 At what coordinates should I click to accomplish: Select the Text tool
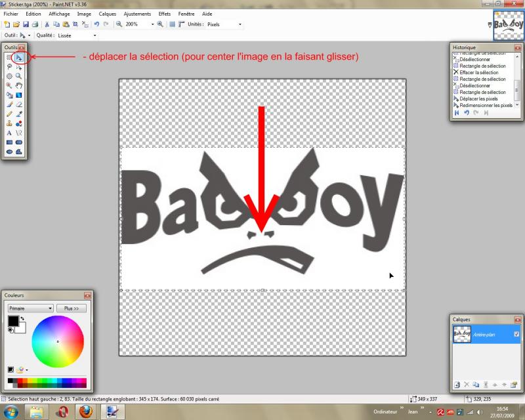coord(9,133)
